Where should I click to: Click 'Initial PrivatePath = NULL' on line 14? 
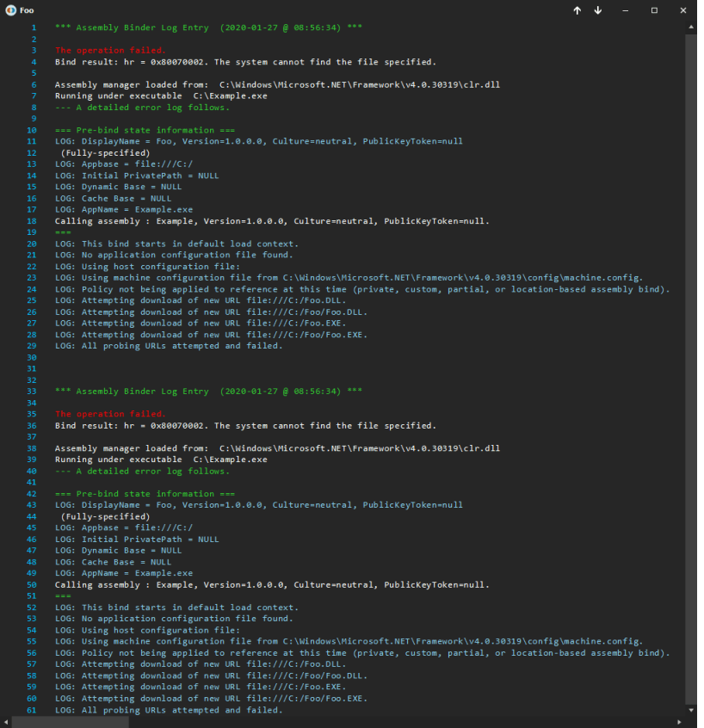(150, 176)
